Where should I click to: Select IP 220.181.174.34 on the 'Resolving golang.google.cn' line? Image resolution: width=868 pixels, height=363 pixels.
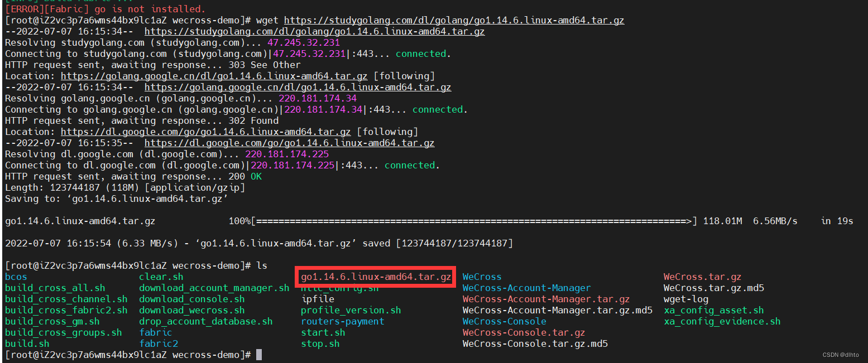tap(318, 99)
